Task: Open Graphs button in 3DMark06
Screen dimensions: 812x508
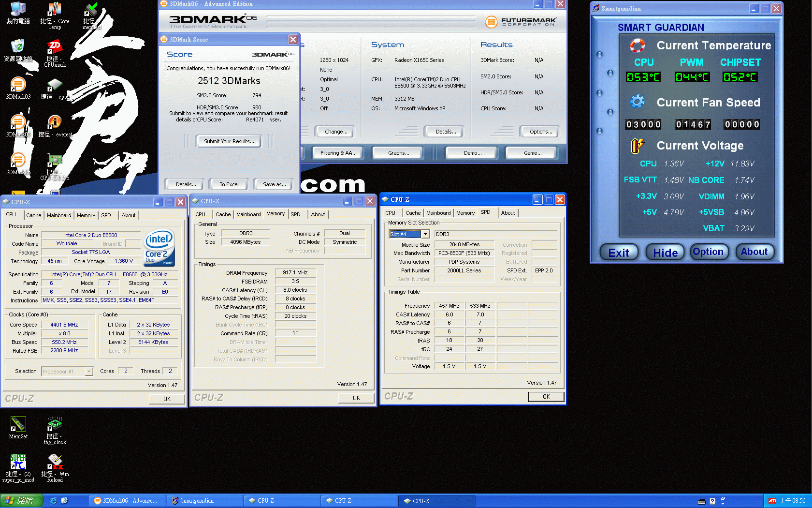Action: pyautogui.click(x=398, y=153)
